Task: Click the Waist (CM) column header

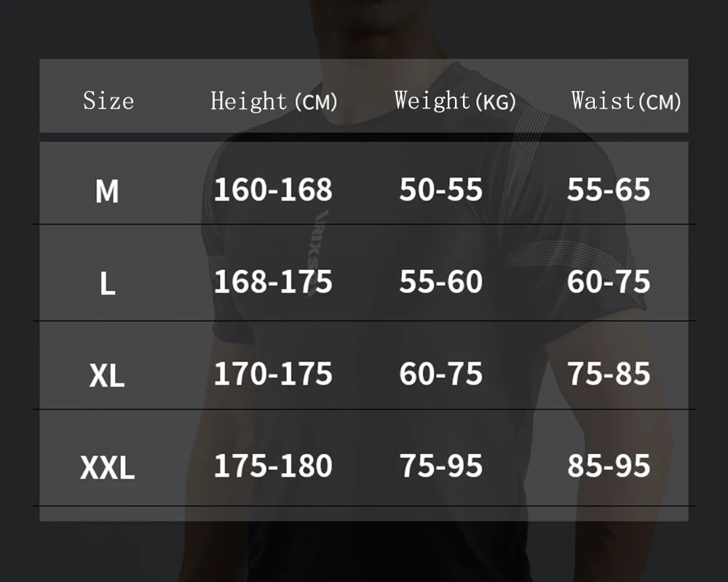Action: pos(626,100)
